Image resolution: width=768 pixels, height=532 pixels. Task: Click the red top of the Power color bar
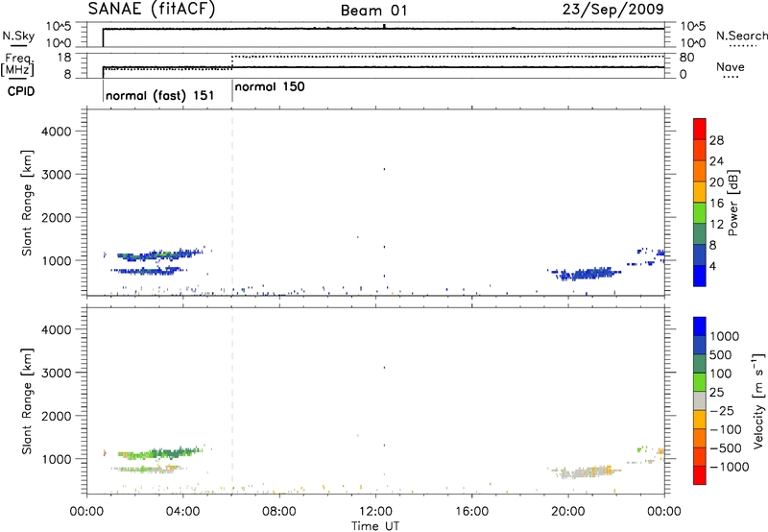700,127
